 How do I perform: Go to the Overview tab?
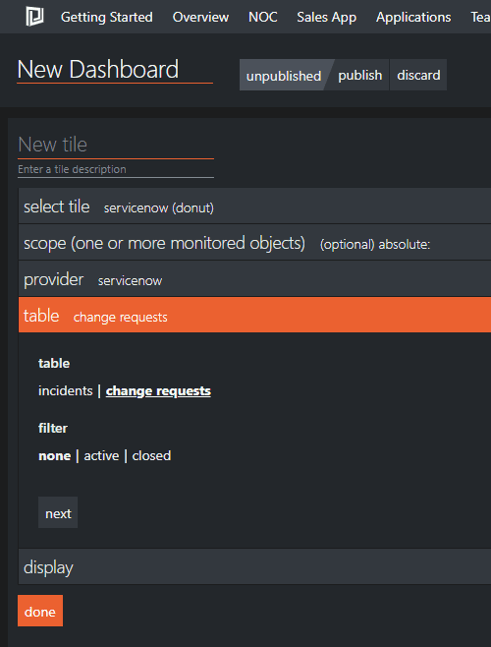[x=201, y=17]
